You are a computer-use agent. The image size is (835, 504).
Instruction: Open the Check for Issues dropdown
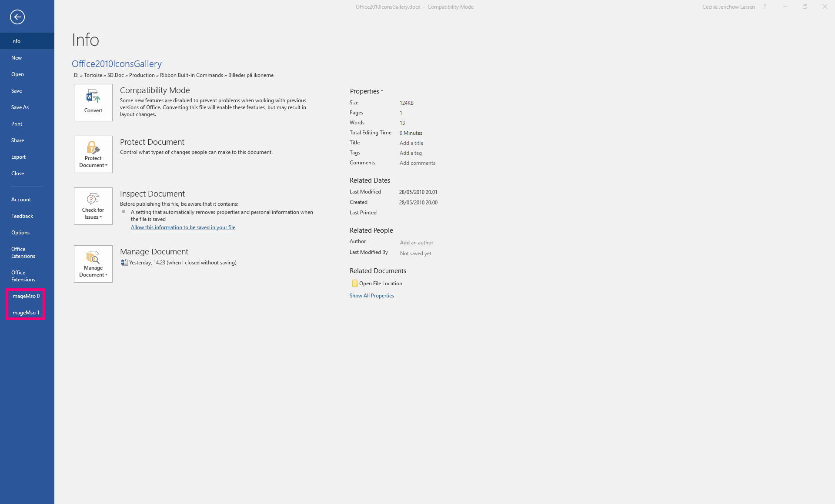[93, 206]
